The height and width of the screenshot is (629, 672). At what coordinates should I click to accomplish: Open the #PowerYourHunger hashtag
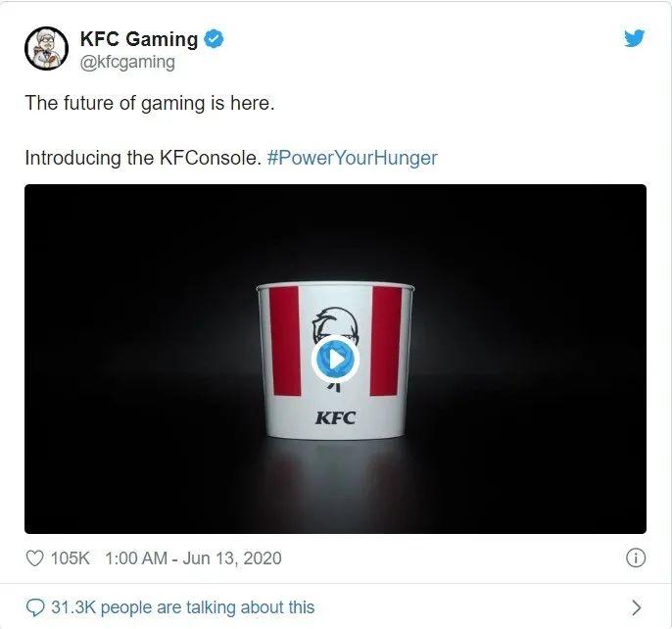click(x=352, y=158)
